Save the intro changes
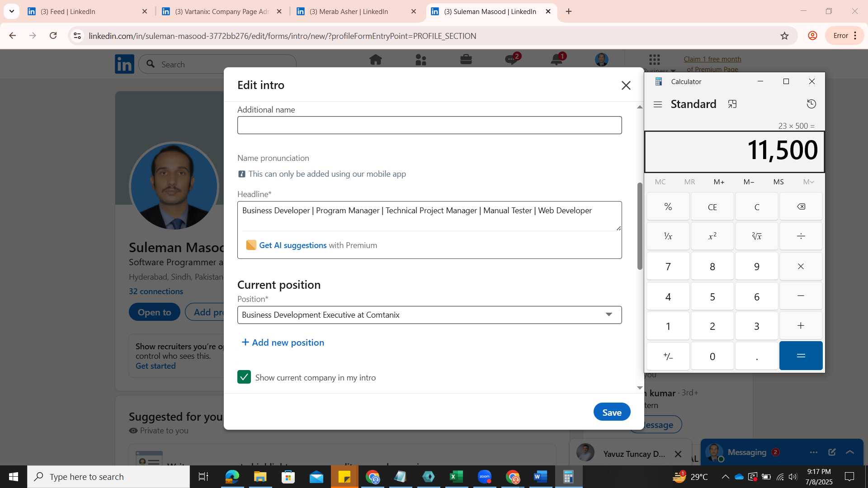 pyautogui.click(x=612, y=412)
